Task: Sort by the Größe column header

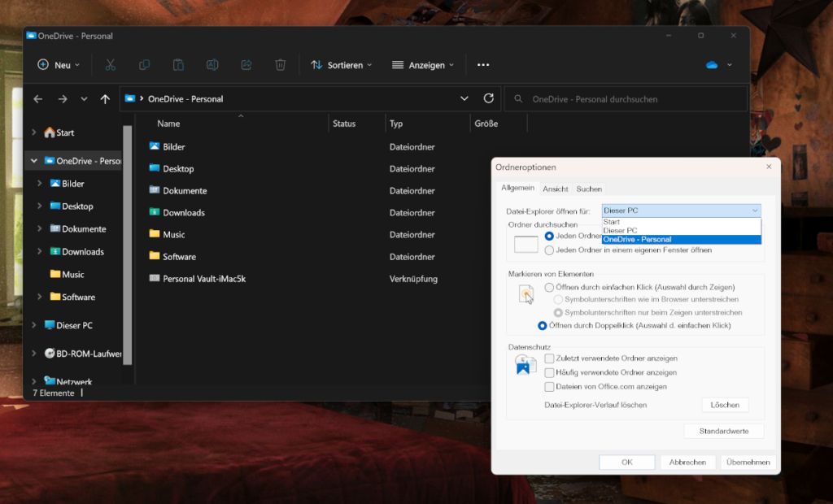Action: 486,124
